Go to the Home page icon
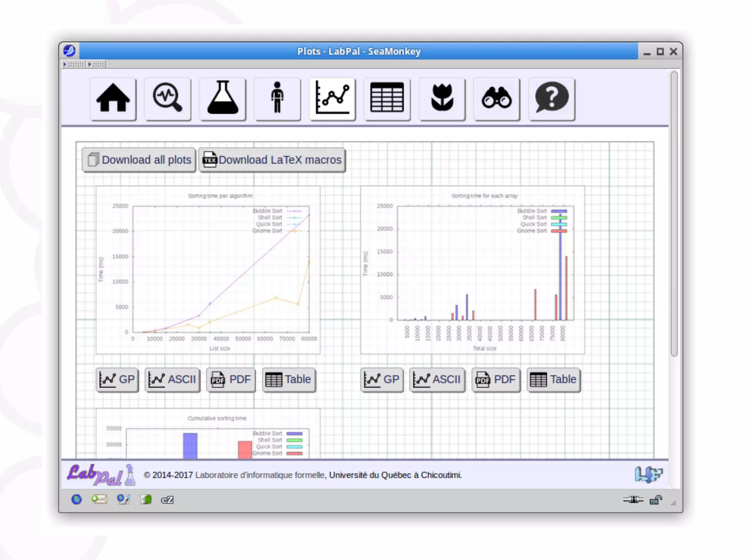The height and width of the screenshot is (560, 747). pyautogui.click(x=113, y=98)
